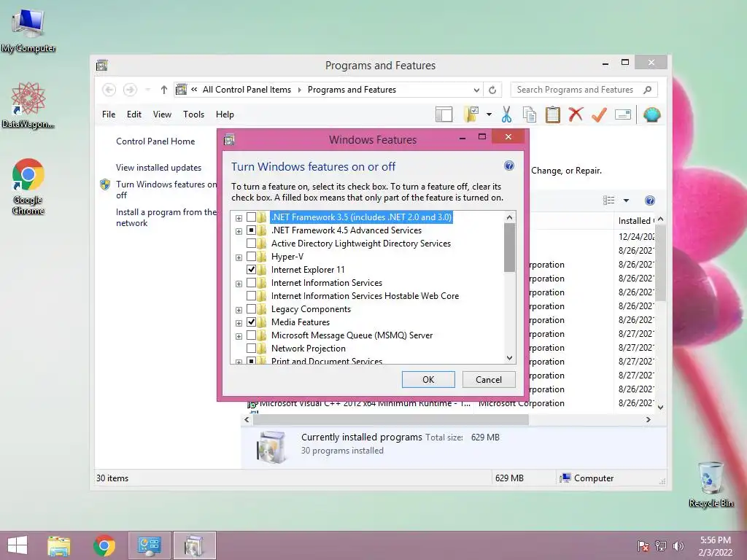Image resolution: width=747 pixels, height=560 pixels.
Task: Enable Active Directory Lightweight Directory Services
Action: tap(251, 244)
